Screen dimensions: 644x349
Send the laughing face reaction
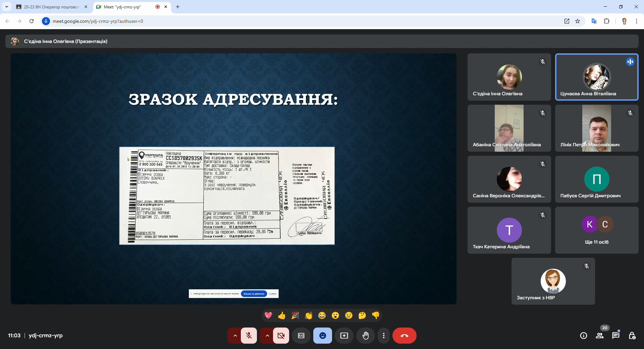click(x=322, y=315)
